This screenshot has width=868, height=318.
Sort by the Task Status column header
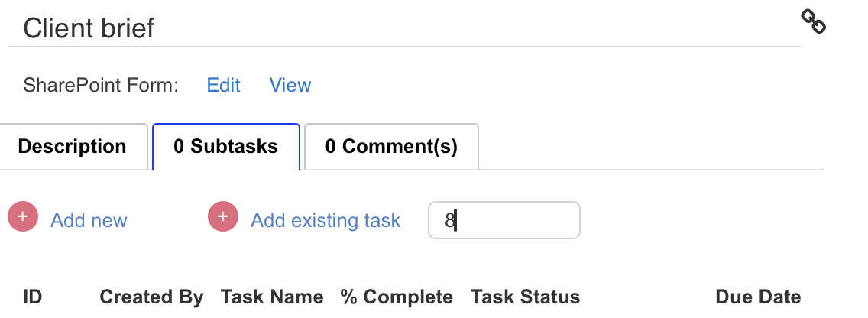[526, 297]
